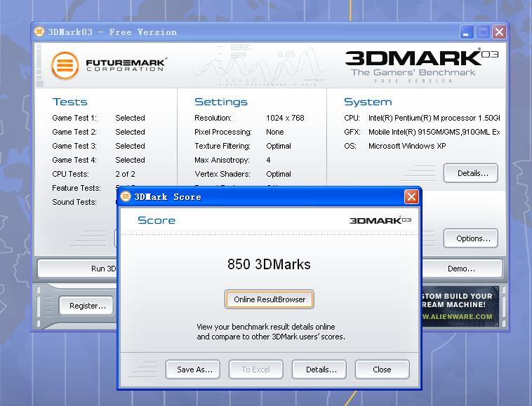532x406 pixels.
Task: Click the 3DMark03 Gamers' Benchmark logo
Action: pos(421,65)
